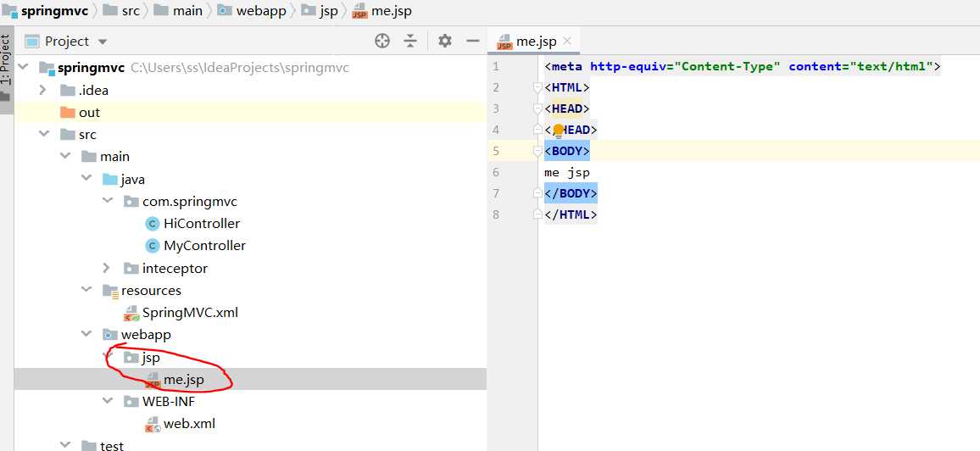This screenshot has height=451, width=980.
Task: Click the yellow intention bulb in editor
Action: click(558, 131)
